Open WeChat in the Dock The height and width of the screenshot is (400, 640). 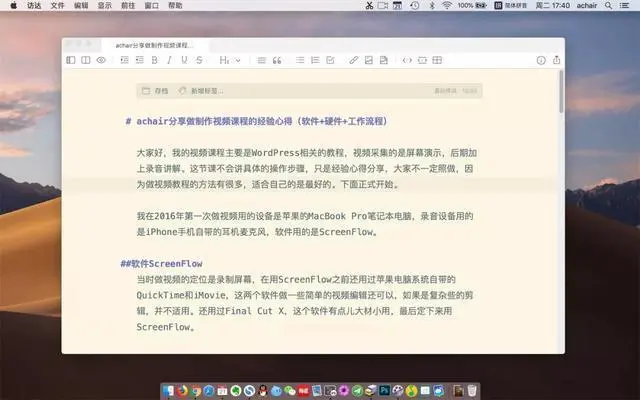(x=290, y=391)
